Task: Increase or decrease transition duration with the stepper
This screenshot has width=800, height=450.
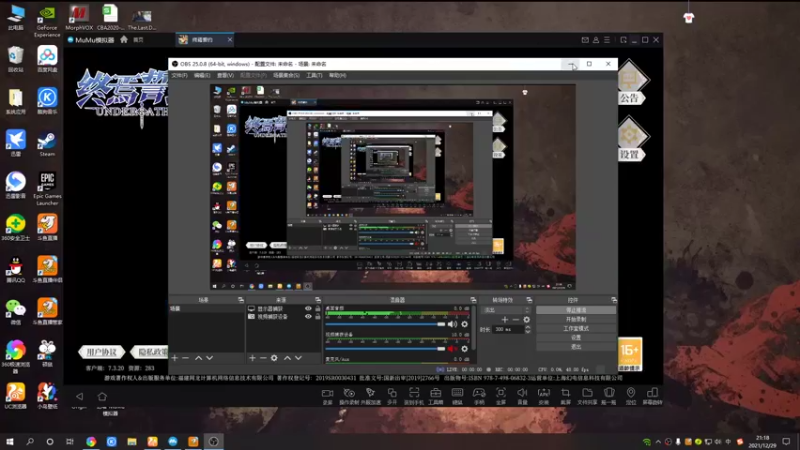Action: tap(528, 330)
